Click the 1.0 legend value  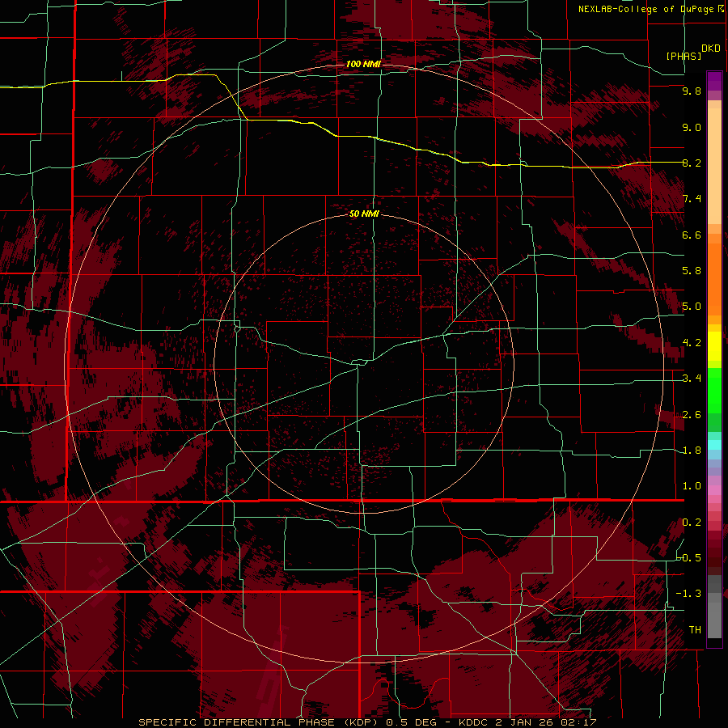pyautogui.click(x=692, y=486)
